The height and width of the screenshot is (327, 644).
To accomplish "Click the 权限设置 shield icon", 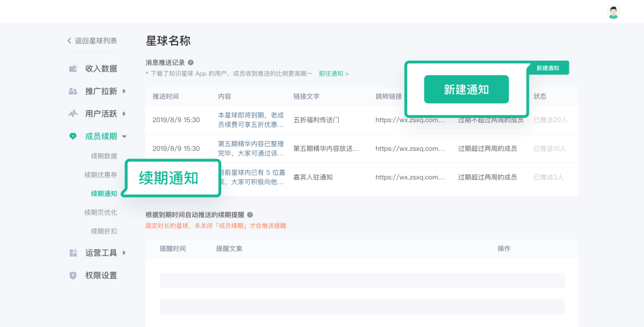I will [73, 275].
